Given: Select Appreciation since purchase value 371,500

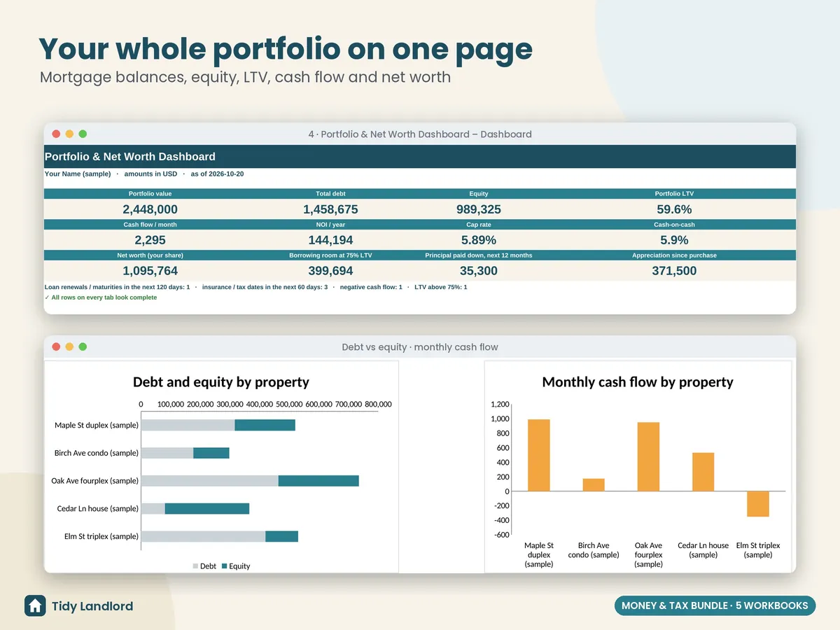Looking at the screenshot, I should (x=674, y=271).
